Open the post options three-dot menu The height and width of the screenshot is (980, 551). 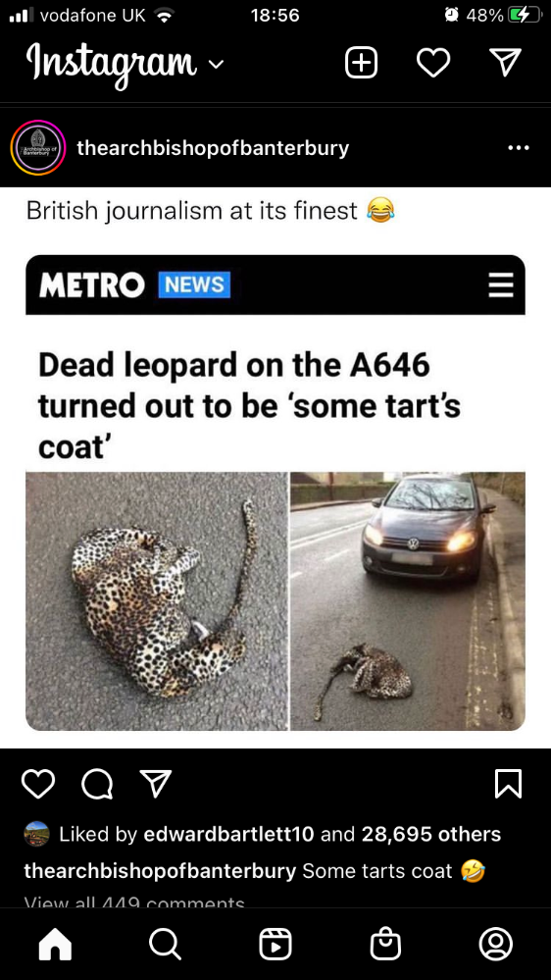pyautogui.click(x=518, y=148)
